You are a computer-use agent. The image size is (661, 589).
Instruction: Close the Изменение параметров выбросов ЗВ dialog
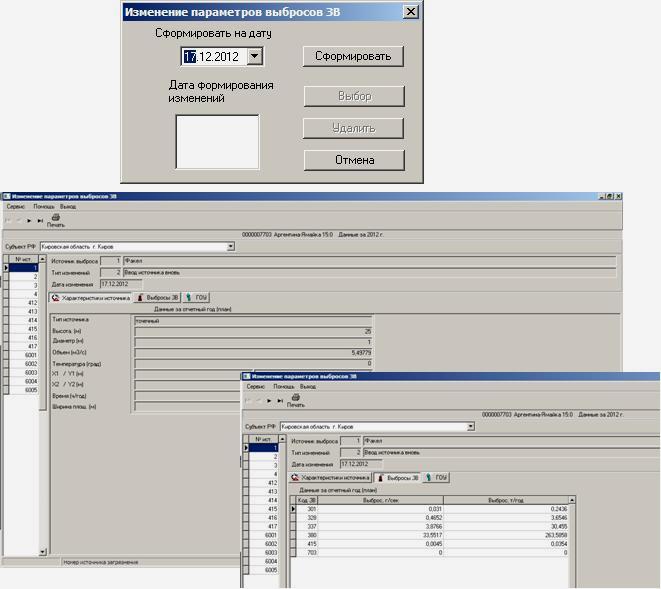(410, 12)
